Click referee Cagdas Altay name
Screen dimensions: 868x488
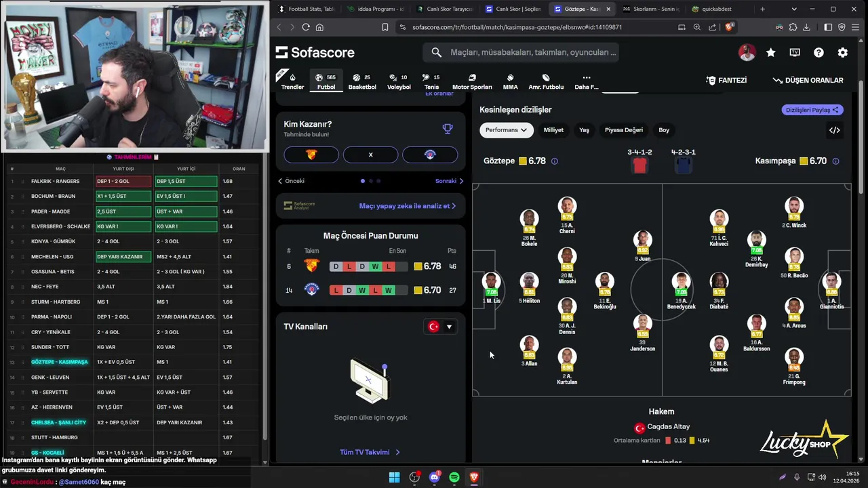tap(669, 426)
